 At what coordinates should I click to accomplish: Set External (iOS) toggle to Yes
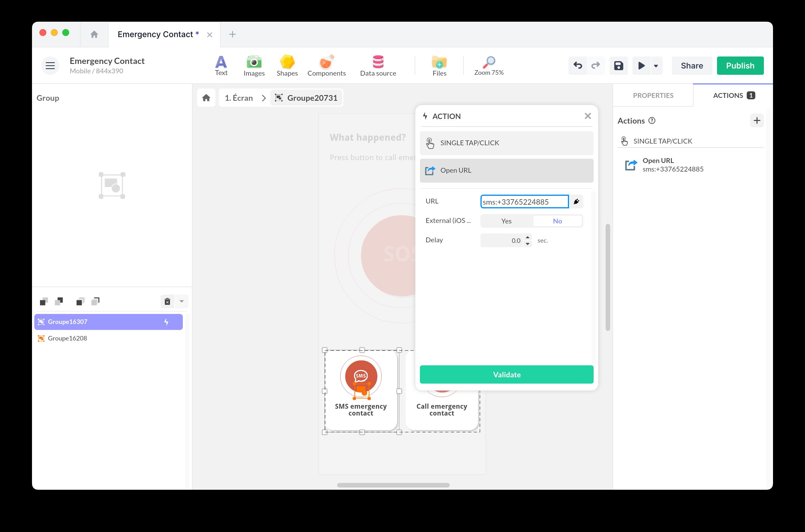pos(506,221)
